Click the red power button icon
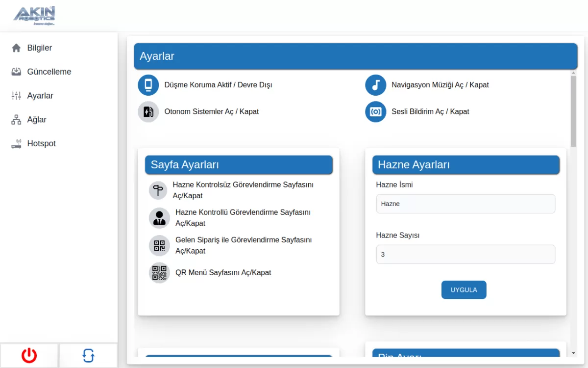The width and height of the screenshot is (588, 368). click(x=29, y=355)
